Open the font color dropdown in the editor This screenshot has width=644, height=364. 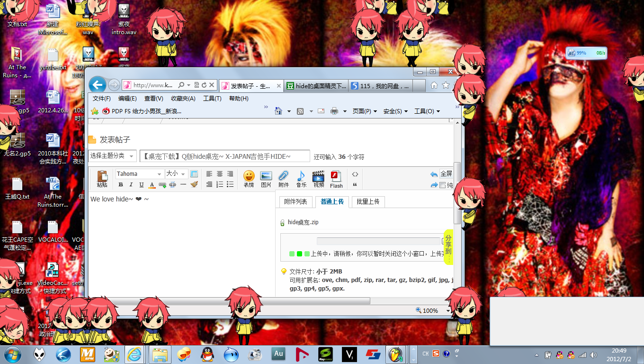[152, 184]
